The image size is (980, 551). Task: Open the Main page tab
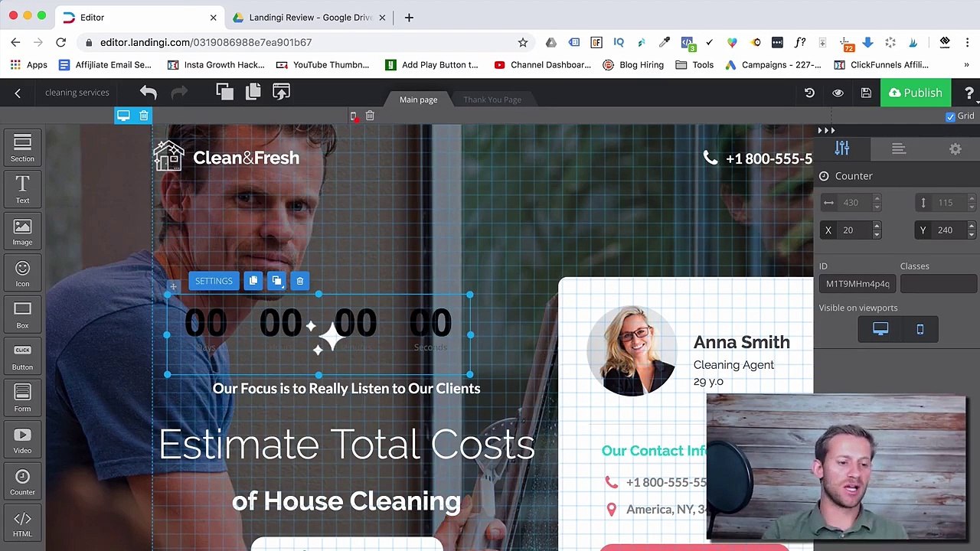coord(418,99)
